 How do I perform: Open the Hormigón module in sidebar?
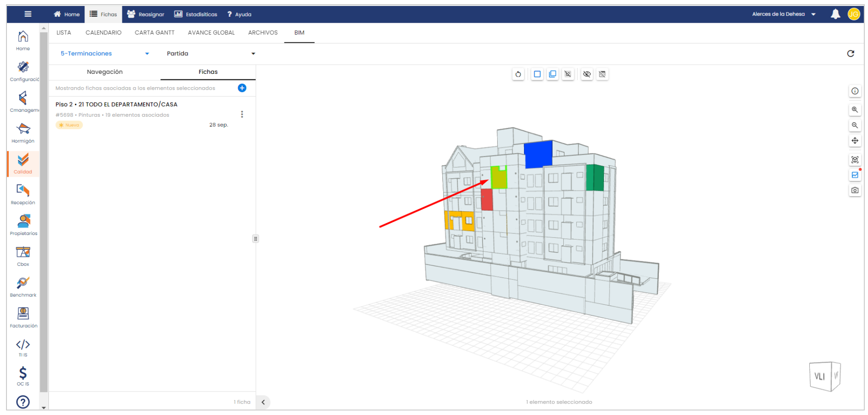point(23,133)
